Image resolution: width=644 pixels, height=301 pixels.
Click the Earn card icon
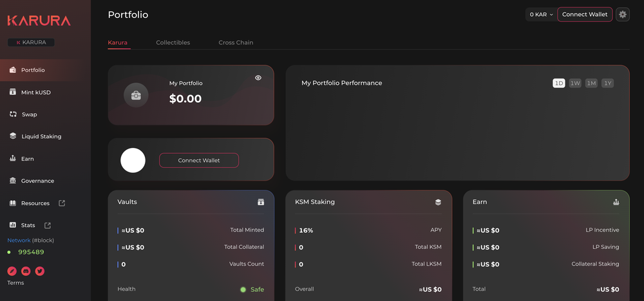pyautogui.click(x=616, y=202)
